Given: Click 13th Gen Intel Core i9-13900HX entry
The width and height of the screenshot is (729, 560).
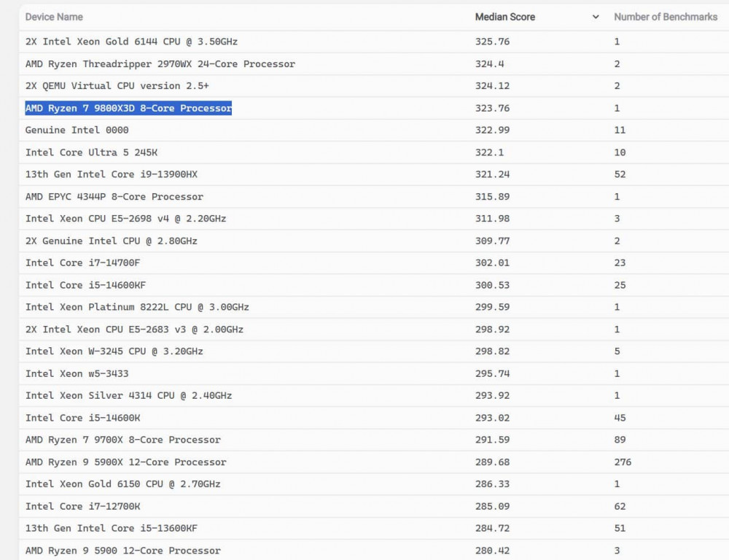Looking at the screenshot, I should click(x=112, y=174).
